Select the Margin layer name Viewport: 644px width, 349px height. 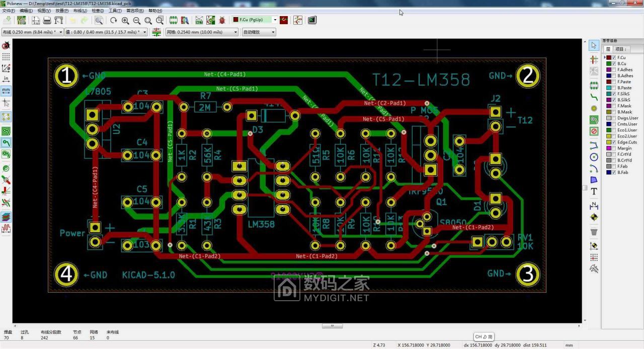click(x=624, y=149)
